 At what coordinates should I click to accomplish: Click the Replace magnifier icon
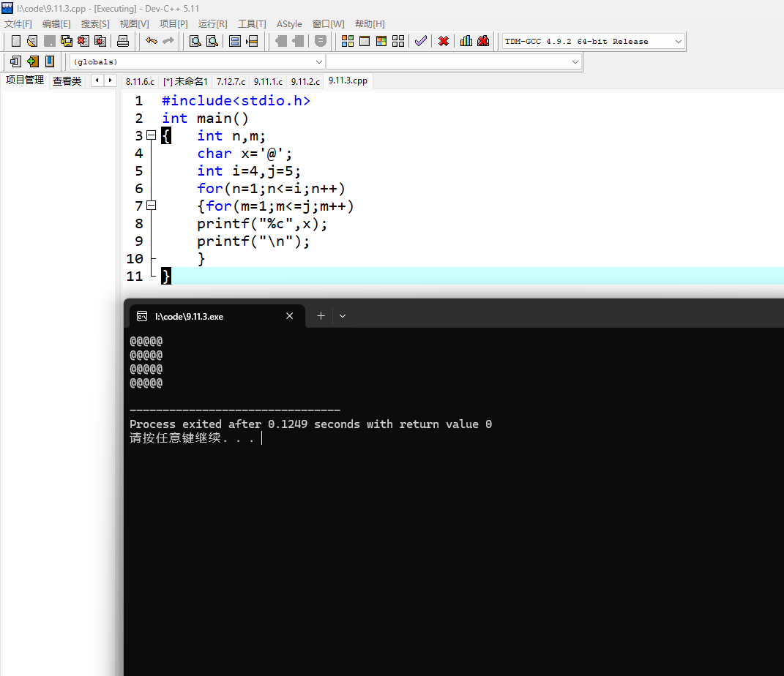[212, 41]
